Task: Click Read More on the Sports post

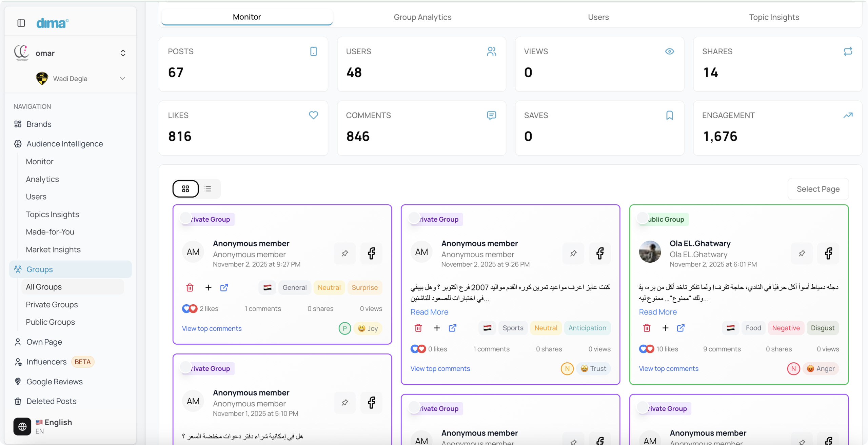Action: tap(429, 312)
